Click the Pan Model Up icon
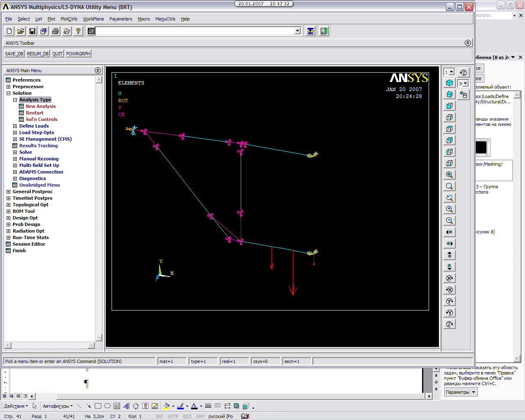 [450, 255]
